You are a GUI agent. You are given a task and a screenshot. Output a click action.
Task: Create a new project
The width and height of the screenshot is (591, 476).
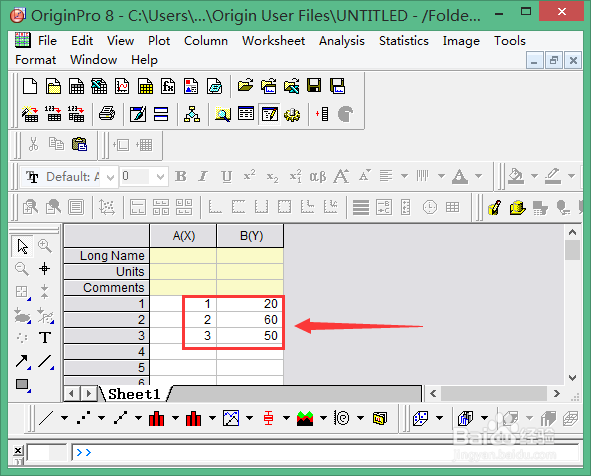point(30,86)
